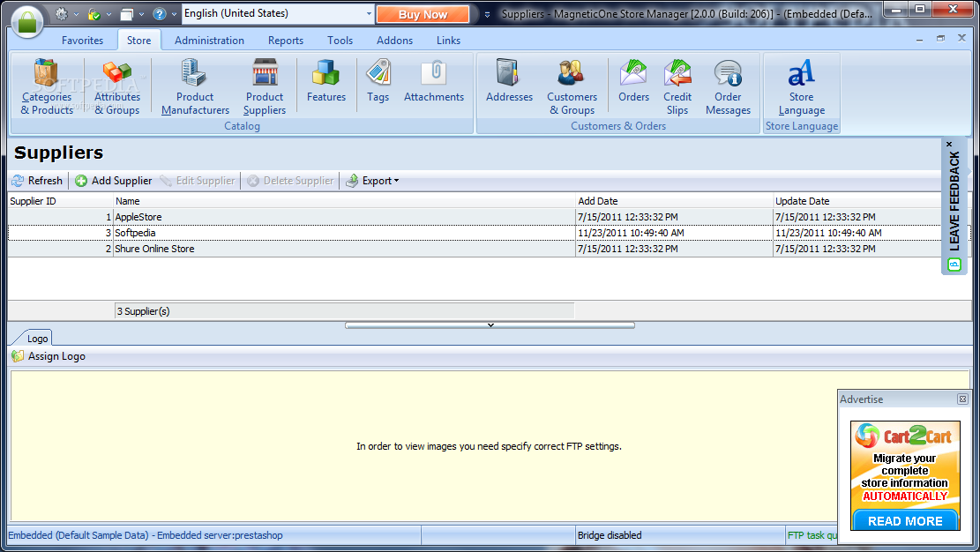Expand the window layout dropdown arrow
This screenshot has height=552, width=980.
point(142,14)
